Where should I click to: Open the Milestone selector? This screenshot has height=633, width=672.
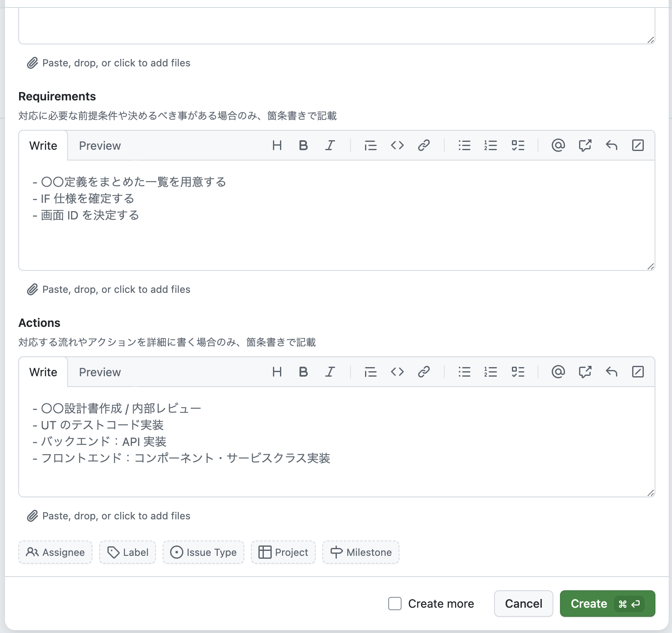360,552
